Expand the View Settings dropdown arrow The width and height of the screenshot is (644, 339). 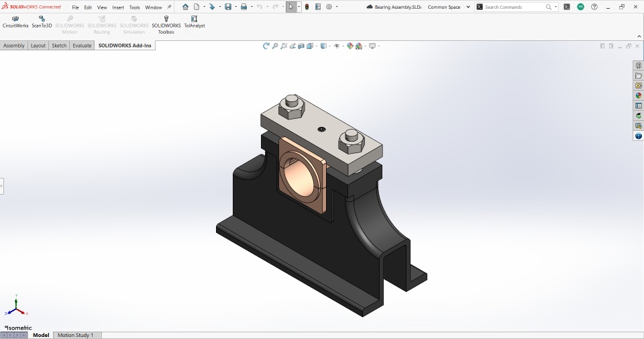tap(378, 46)
